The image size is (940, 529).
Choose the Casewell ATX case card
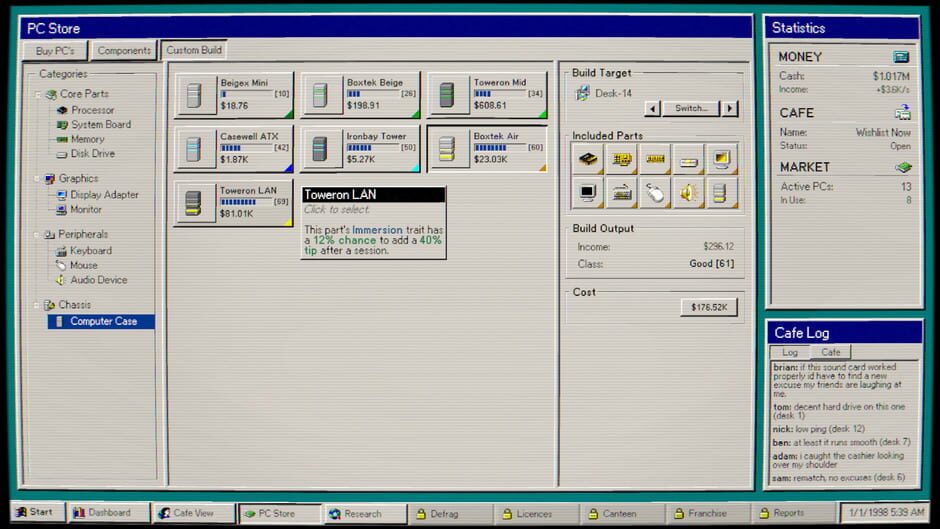234,149
